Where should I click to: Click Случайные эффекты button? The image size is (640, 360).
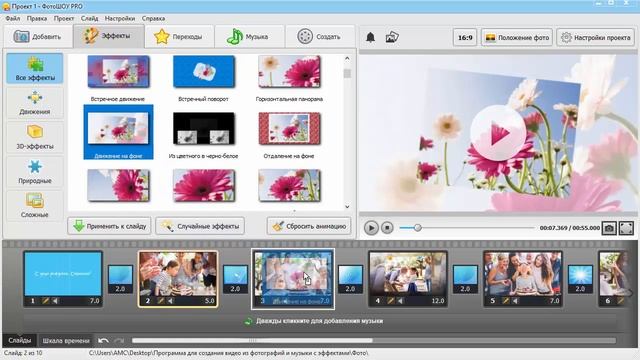coord(200,226)
